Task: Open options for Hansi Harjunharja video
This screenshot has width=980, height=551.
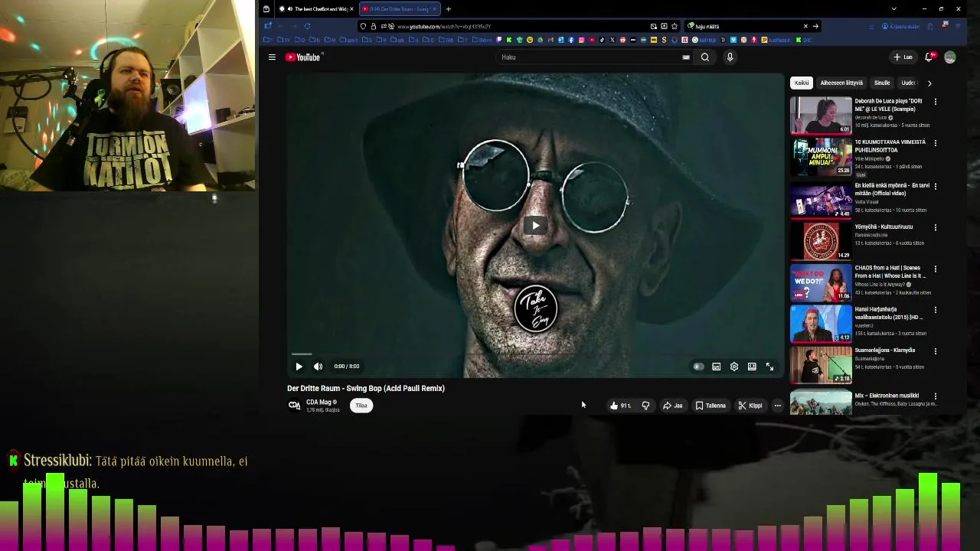Action: (x=935, y=310)
